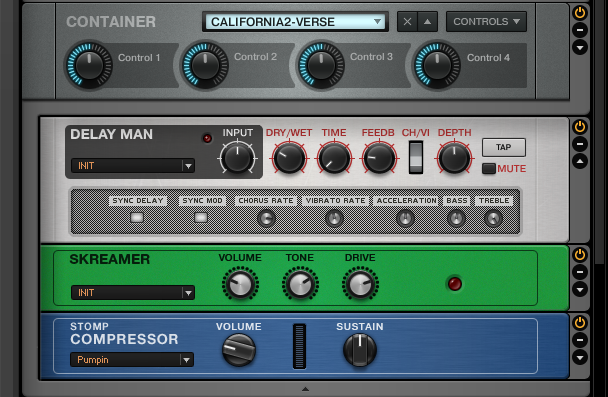
Task: Minimize the Container module with minus icon
Action: click(580, 30)
